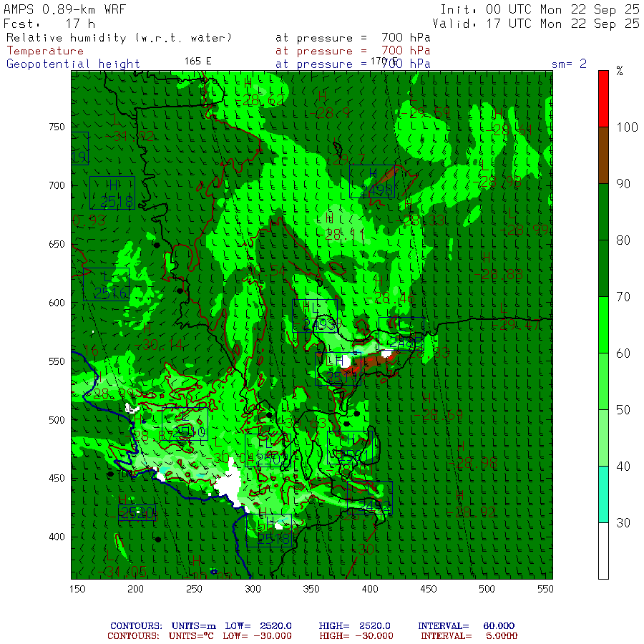Click the red 'UNITS=°C' footer text

tap(191, 636)
